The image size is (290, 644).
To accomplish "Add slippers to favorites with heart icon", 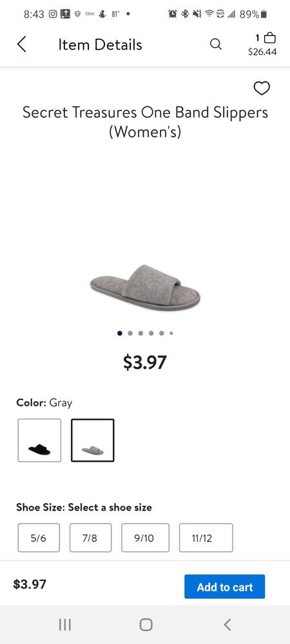I will 262,88.
